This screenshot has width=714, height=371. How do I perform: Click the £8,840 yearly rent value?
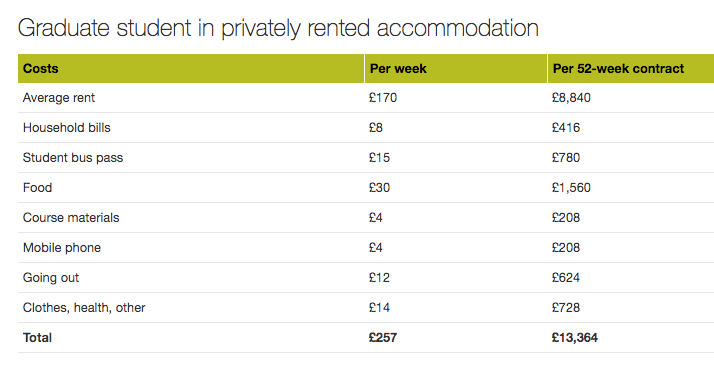click(571, 98)
